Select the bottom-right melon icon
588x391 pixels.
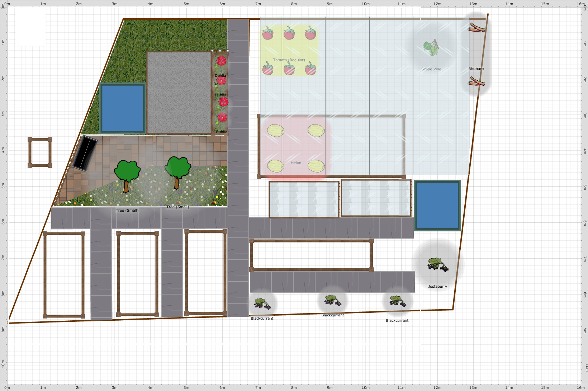[x=316, y=166]
